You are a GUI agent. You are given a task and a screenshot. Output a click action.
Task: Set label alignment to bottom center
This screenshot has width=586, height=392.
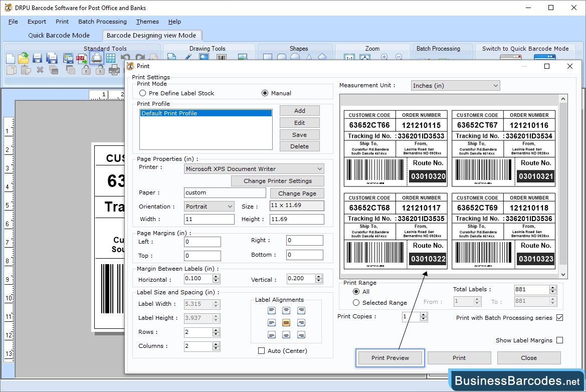[x=286, y=335]
